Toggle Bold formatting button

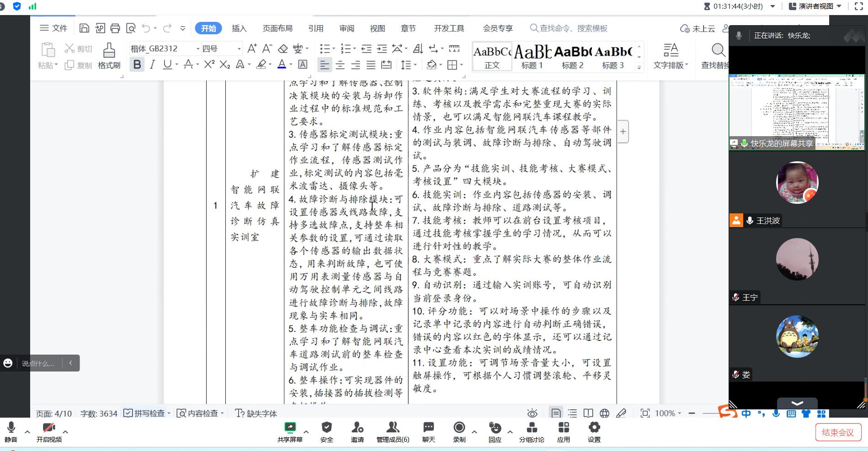137,65
